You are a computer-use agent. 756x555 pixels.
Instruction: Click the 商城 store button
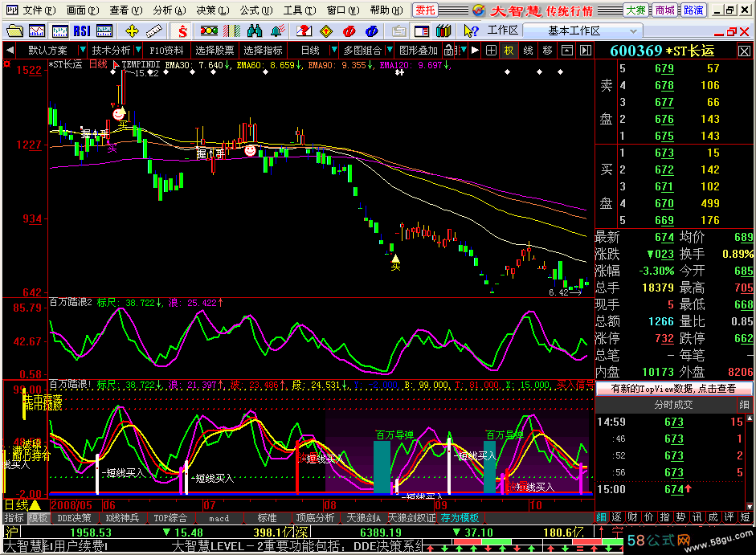[x=665, y=10]
